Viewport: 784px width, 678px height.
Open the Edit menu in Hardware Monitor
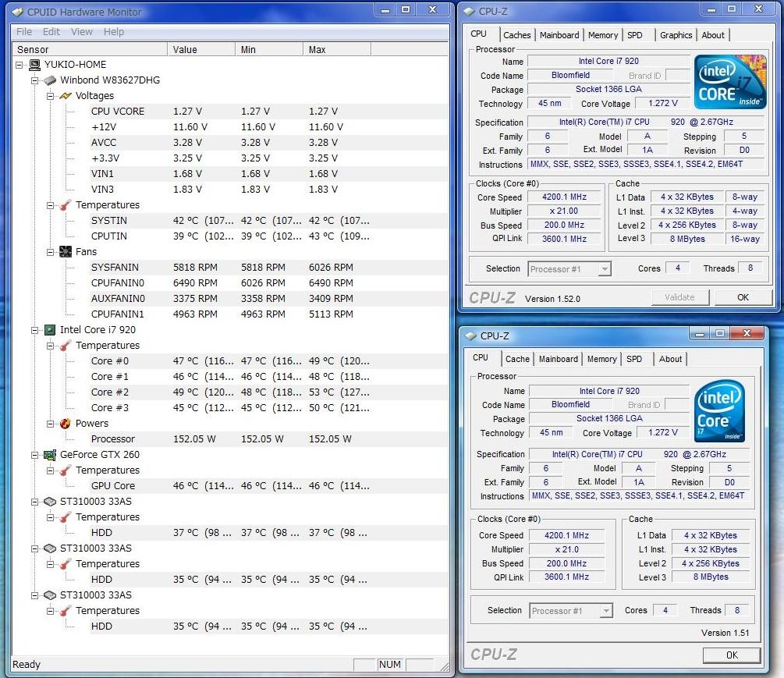pyautogui.click(x=51, y=31)
